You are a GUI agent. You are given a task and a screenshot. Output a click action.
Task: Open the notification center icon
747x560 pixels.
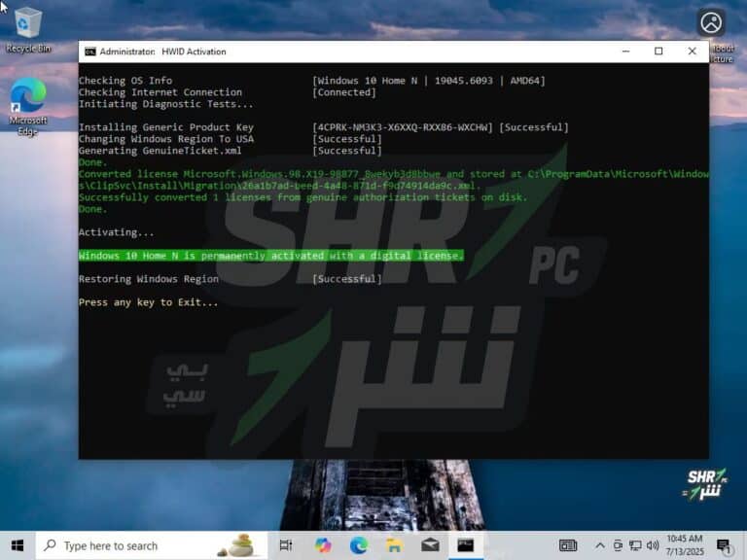[723, 545]
